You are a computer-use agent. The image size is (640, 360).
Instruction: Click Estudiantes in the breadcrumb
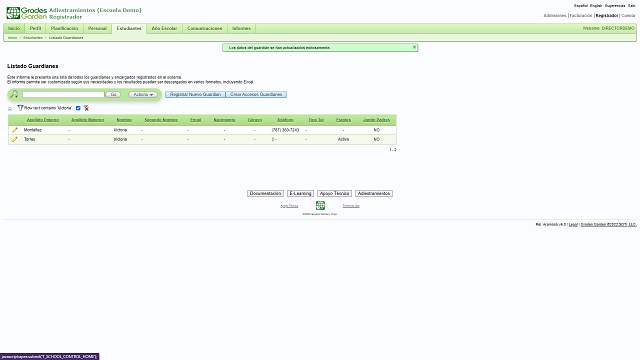pos(33,38)
